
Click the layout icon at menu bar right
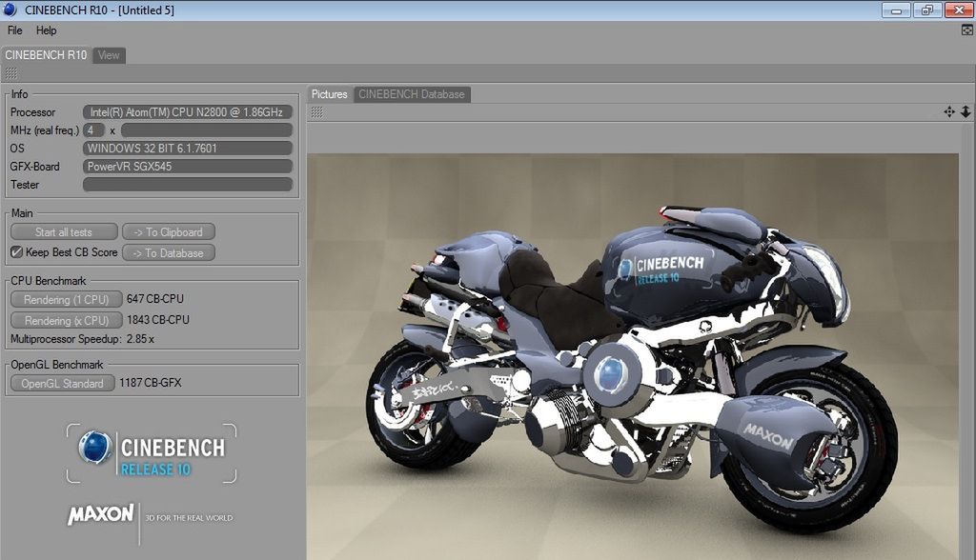click(966, 30)
